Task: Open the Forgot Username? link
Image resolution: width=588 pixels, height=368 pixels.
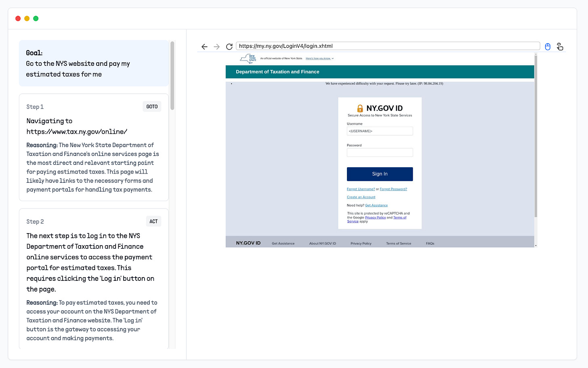Action: click(361, 189)
